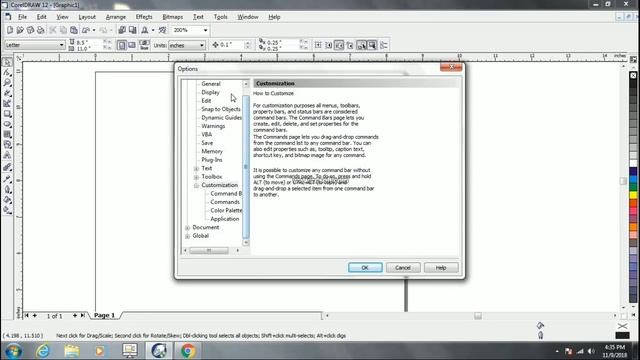Open Google Chrome from taskbar
This screenshot has width=640, height=360.
[x=188, y=351]
